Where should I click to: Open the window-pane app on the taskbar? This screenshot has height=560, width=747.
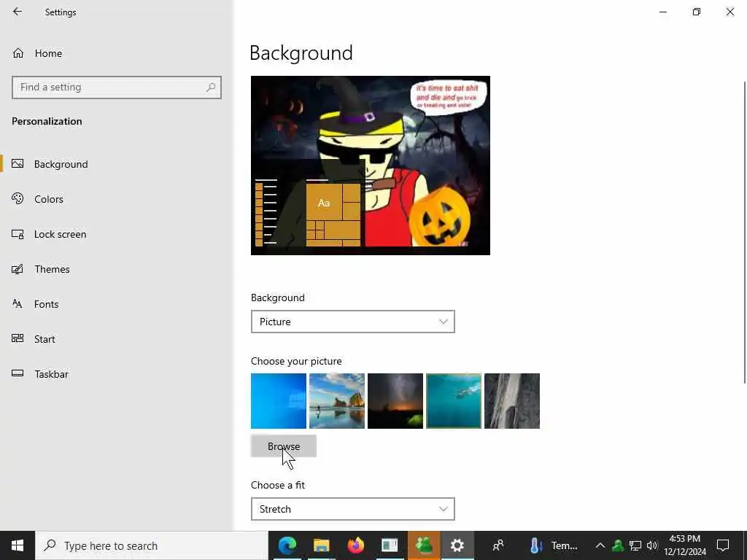[x=390, y=545]
